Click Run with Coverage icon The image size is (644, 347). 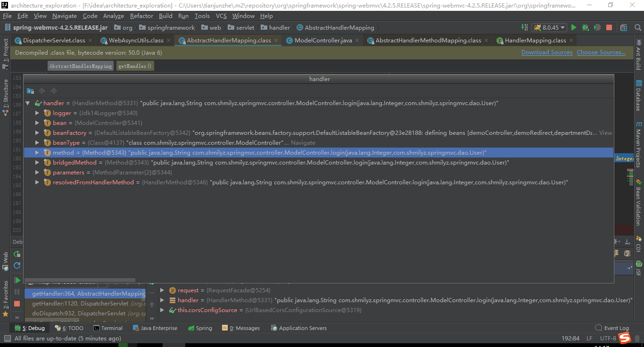coord(597,28)
